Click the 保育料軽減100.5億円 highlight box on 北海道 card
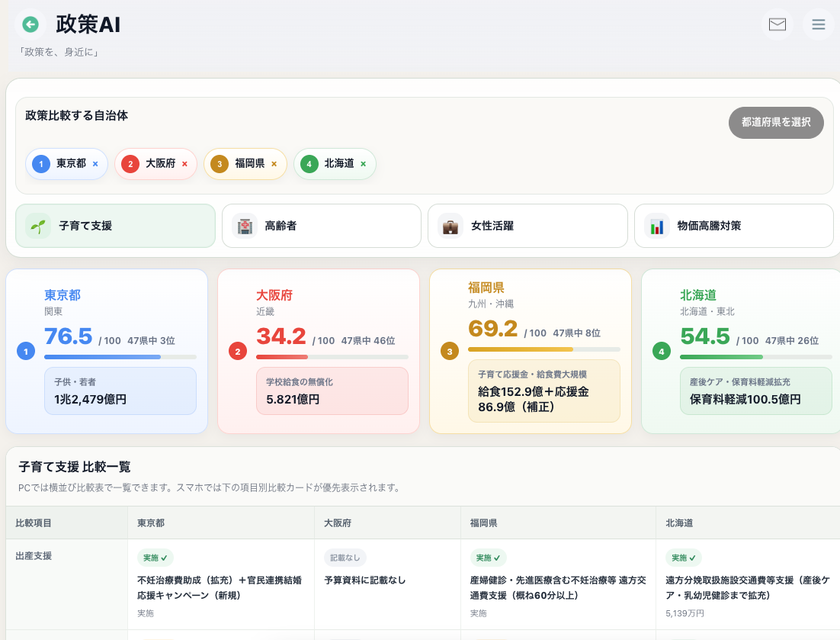 coord(756,391)
